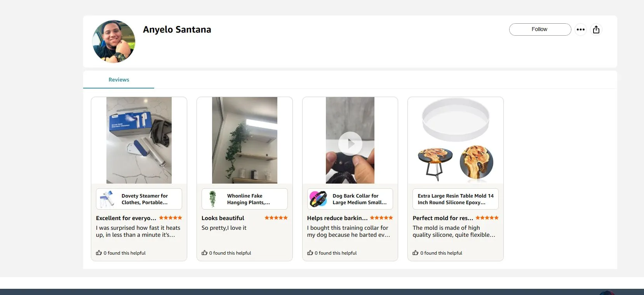This screenshot has width=644, height=295.
Task: Mark the dog bark collar review as helpful
Action: tap(310, 253)
